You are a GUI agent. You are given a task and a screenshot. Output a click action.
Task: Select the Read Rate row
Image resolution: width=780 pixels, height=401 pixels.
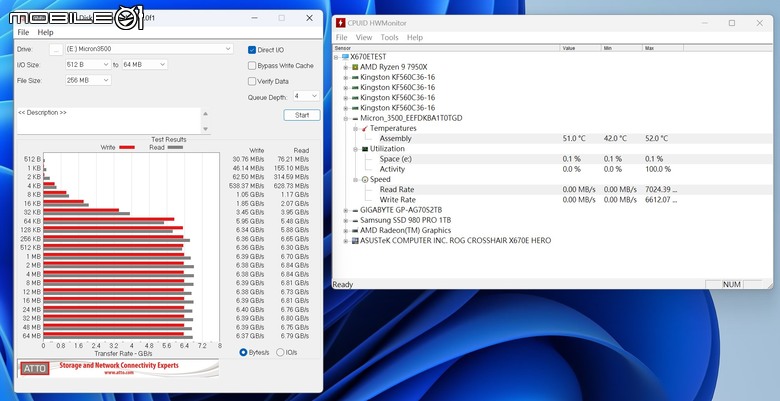point(552,190)
